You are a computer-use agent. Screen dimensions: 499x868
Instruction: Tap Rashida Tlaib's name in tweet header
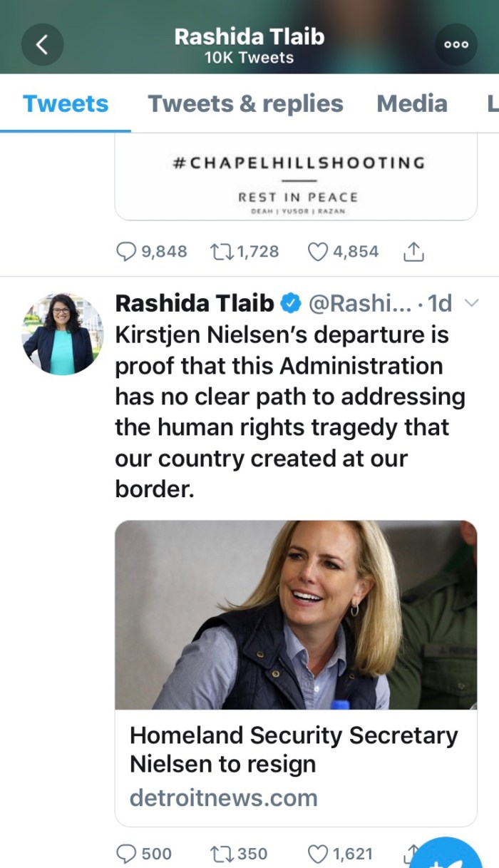[x=194, y=303]
